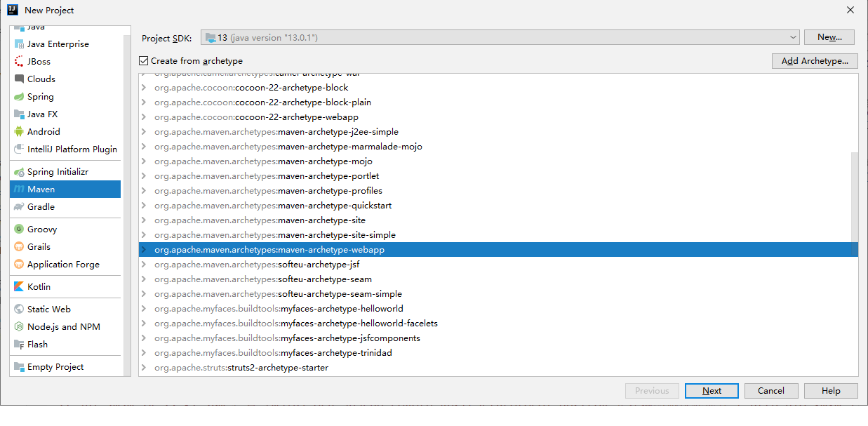Close the New Project dialog
Screen dimensions: 868x426
tap(850, 10)
